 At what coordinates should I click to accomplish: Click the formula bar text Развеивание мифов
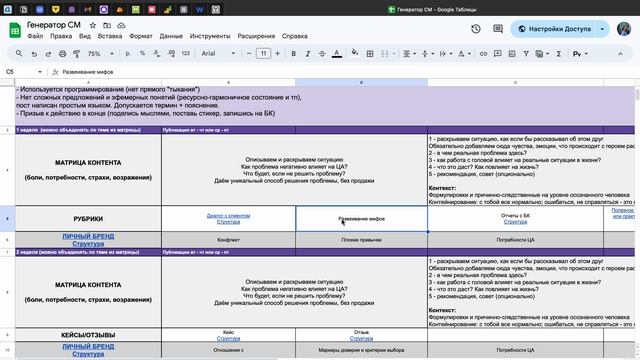click(x=88, y=72)
